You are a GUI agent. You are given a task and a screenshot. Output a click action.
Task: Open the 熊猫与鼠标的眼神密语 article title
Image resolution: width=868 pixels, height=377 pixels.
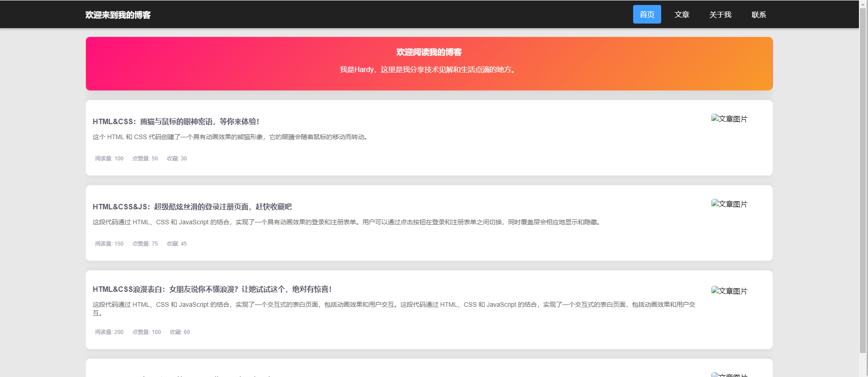pos(176,121)
